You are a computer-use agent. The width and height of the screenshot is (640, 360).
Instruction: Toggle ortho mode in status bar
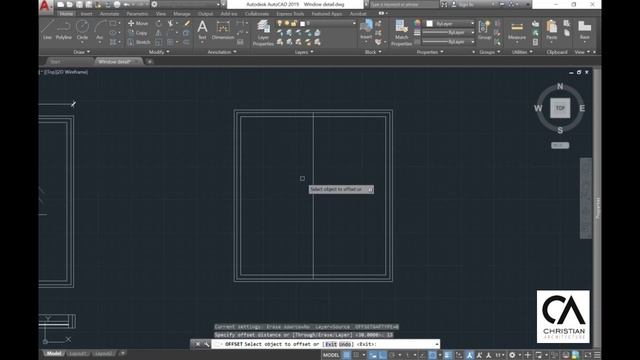(x=382, y=355)
